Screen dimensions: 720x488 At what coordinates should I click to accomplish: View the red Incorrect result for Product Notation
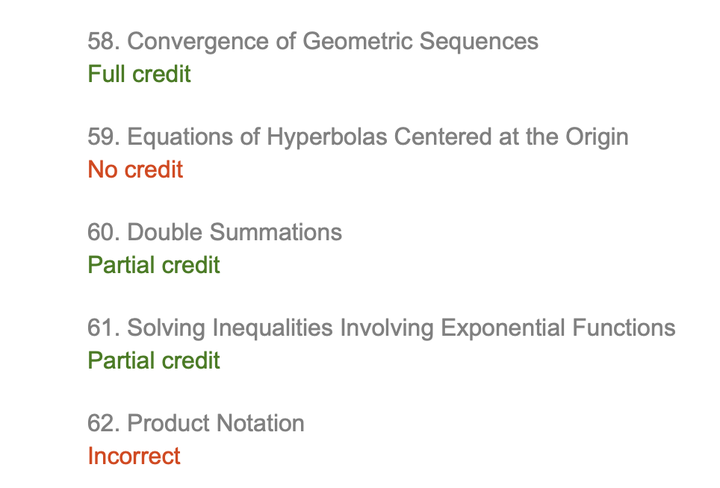tap(134, 456)
